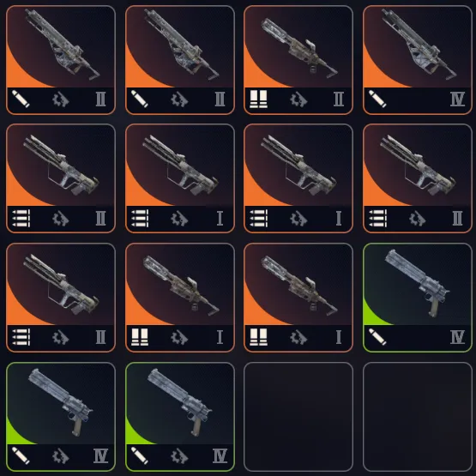476x476 pixels.
Task: Click the last empty inventory slot
Action: tap(418, 417)
